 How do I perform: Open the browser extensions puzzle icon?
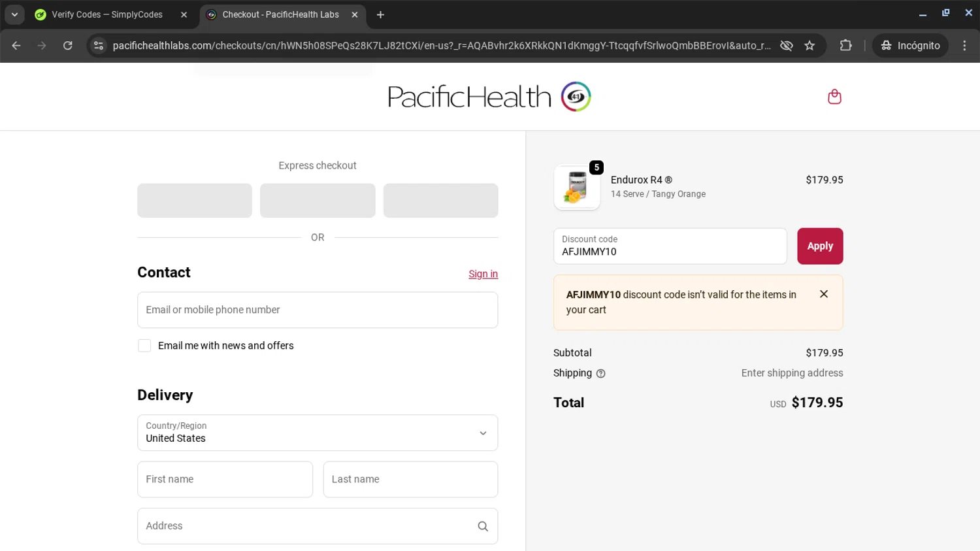pos(846,46)
